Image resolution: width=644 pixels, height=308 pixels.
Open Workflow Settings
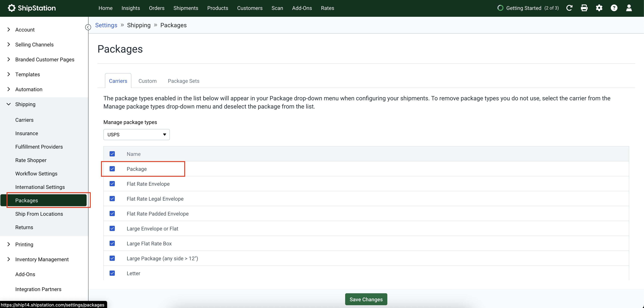coord(36,174)
